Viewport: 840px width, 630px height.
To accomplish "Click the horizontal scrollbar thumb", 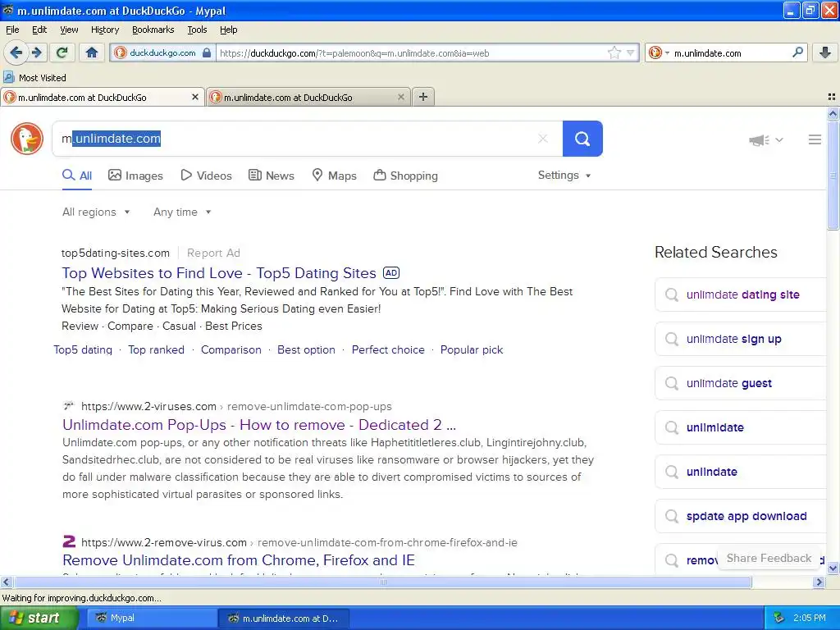I will pyautogui.click(x=383, y=582).
